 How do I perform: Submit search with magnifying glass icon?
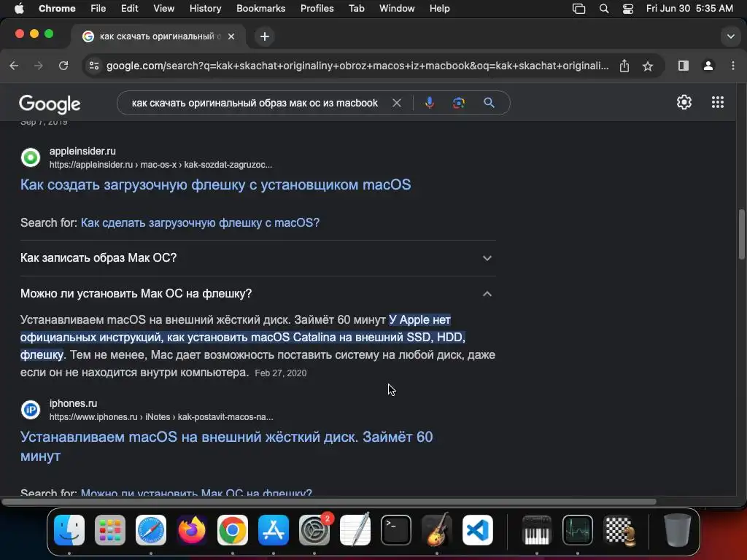(489, 103)
